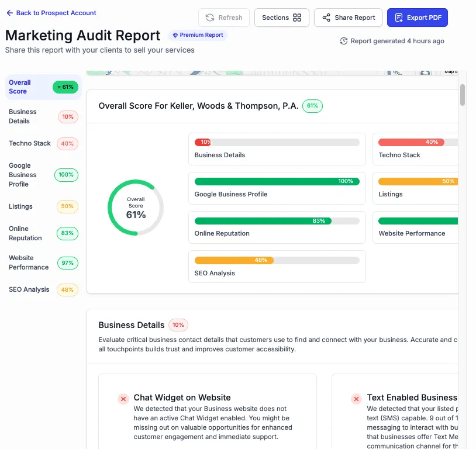The height and width of the screenshot is (449, 476).
Task: Select Overall Score in sidebar
Action: pyautogui.click(x=43, y=87)
